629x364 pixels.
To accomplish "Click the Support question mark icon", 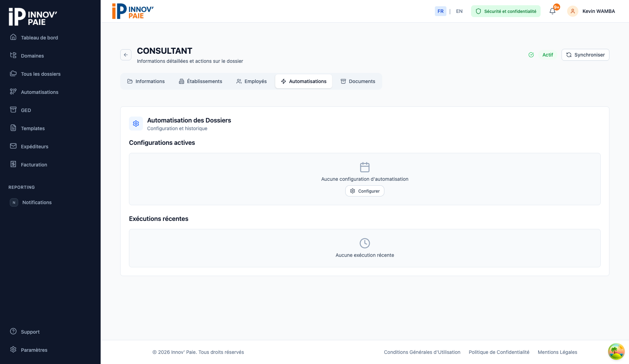I will click(13, 331).
